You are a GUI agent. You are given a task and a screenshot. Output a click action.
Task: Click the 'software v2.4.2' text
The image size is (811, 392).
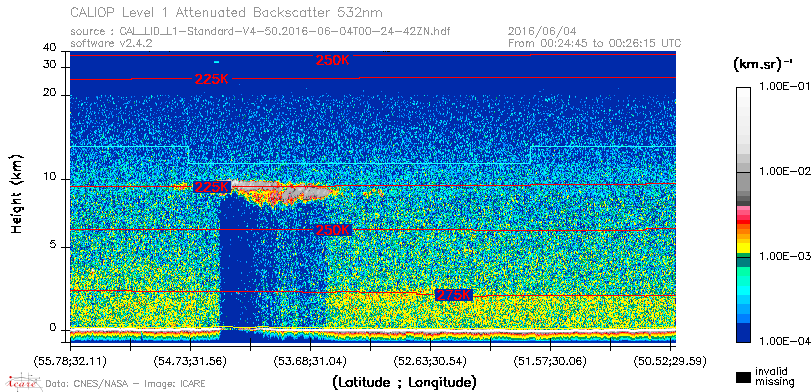point(111,43)
